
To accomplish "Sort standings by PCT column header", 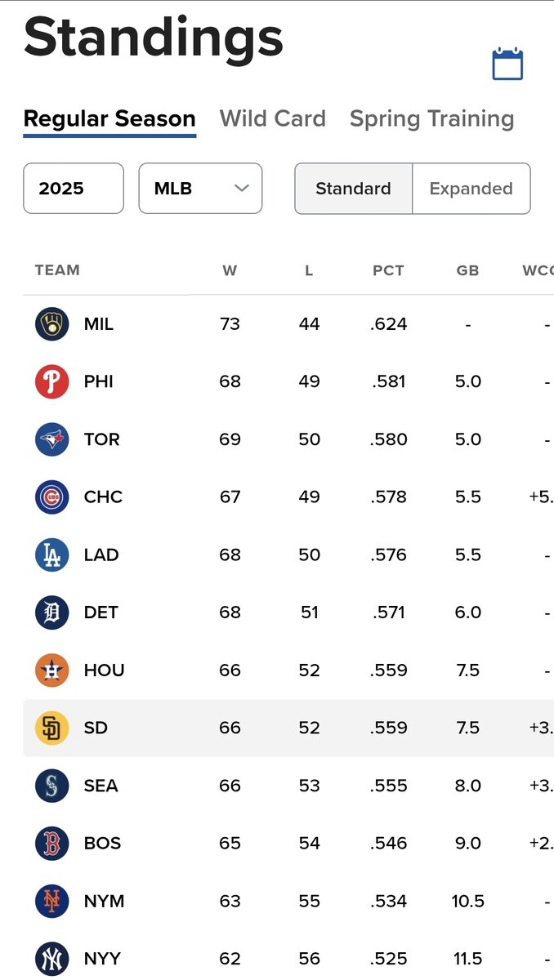I will tap(388, 270).
